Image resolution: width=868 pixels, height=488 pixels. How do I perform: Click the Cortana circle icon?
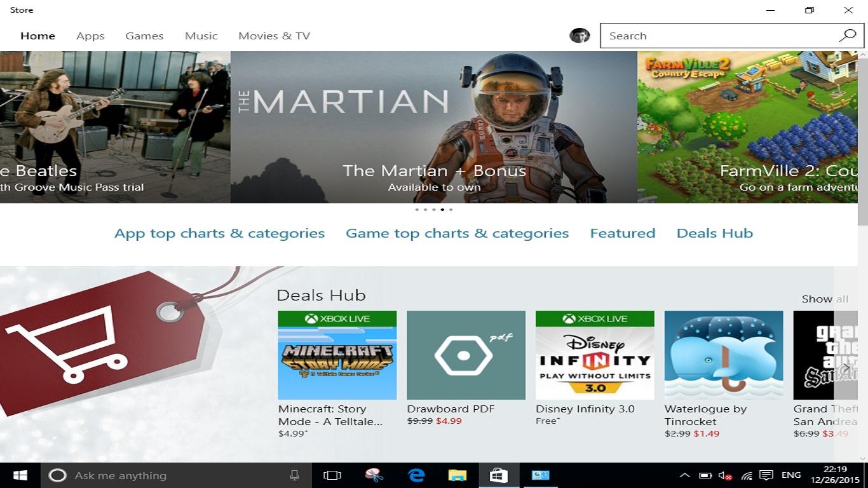point(57,475)
